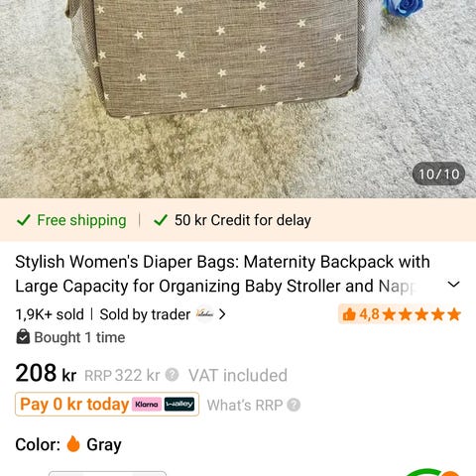Tap 50 kr Credit for delay info
This screenshot has height=476, width=476.
232,220
